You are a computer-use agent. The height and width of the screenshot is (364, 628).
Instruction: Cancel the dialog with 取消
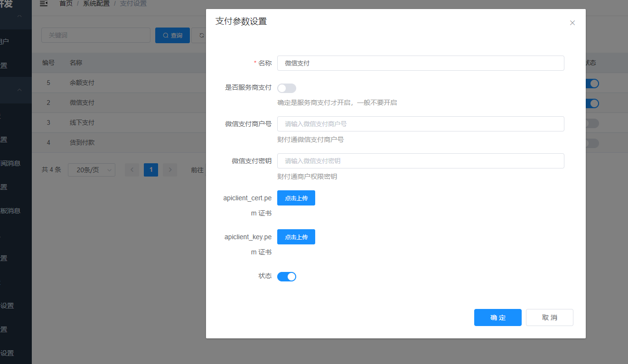coord(550,317)
